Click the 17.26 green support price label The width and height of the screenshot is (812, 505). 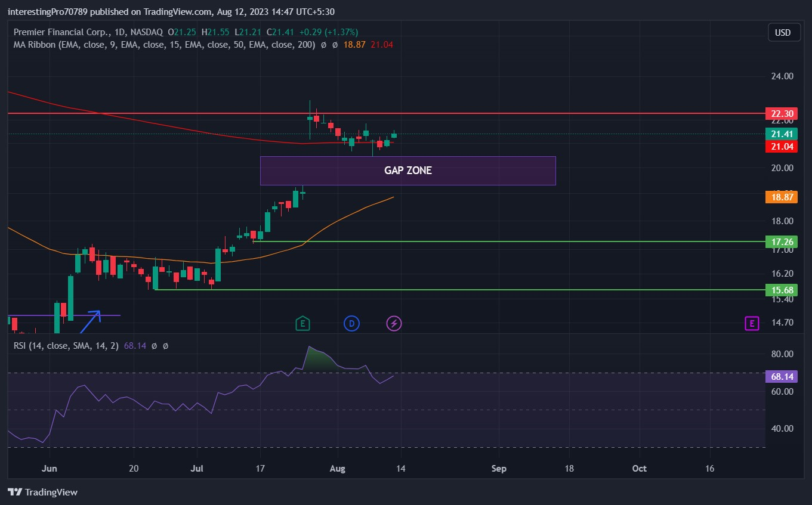(782, 241)
